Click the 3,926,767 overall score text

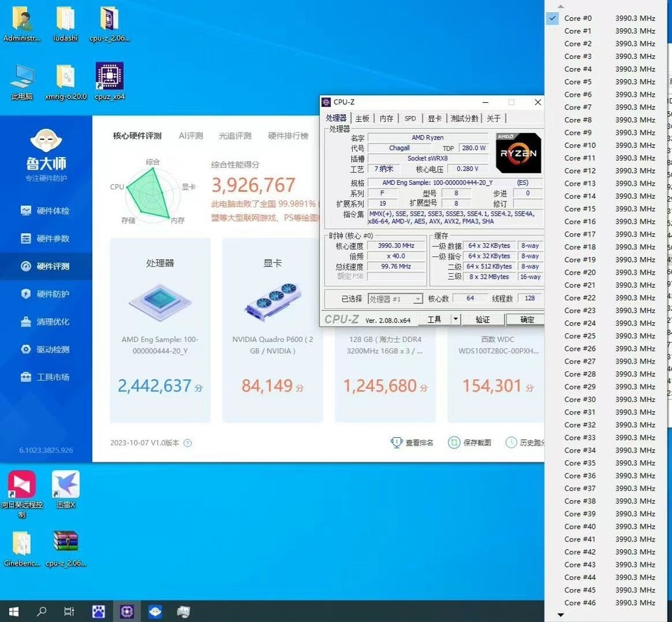pyautogui.click(x=253, y=186)
